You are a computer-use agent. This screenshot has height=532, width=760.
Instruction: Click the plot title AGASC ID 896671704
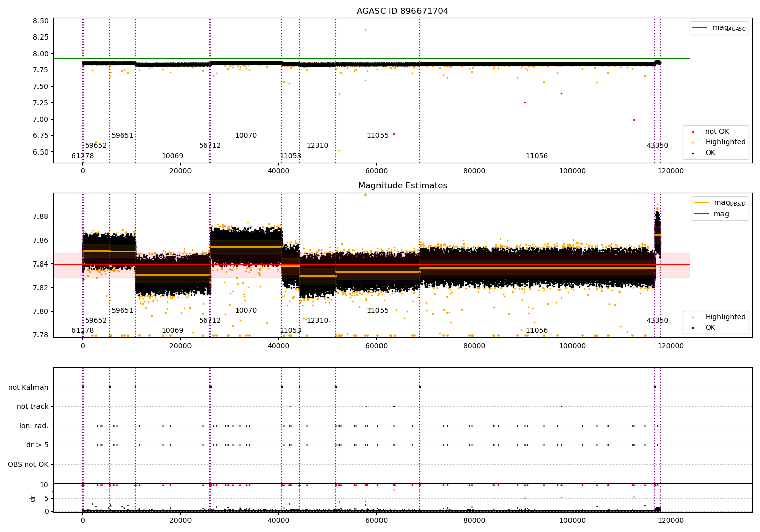coord(402,11)
